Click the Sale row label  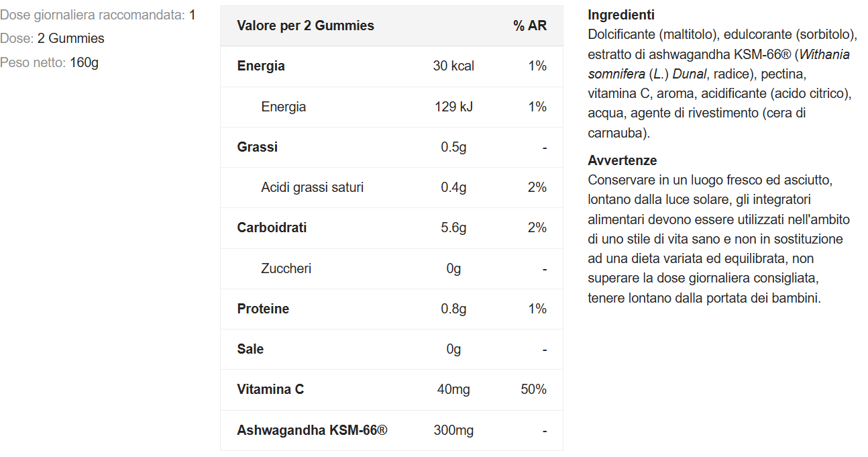(250, 349)
